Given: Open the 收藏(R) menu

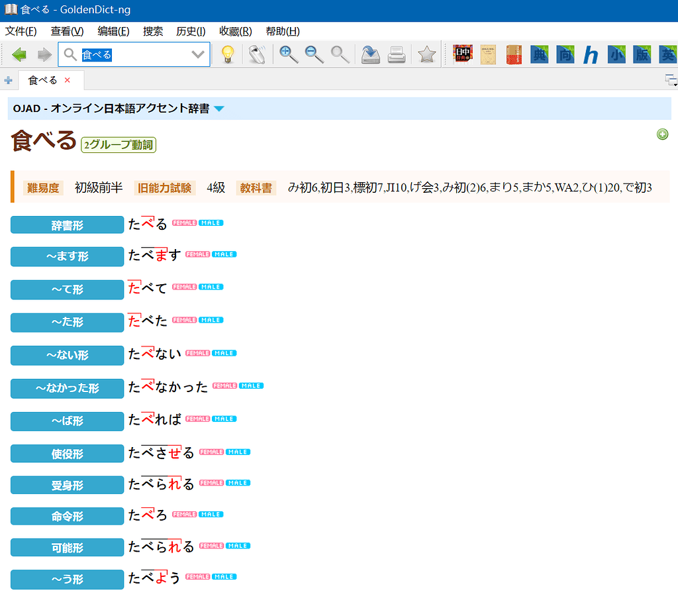Looking at the screenshot, I should click(x=235, y=32).
